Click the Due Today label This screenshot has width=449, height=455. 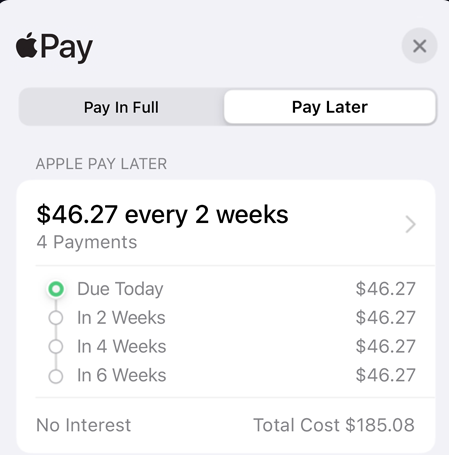pyautogui.click(x=120, y=289)
